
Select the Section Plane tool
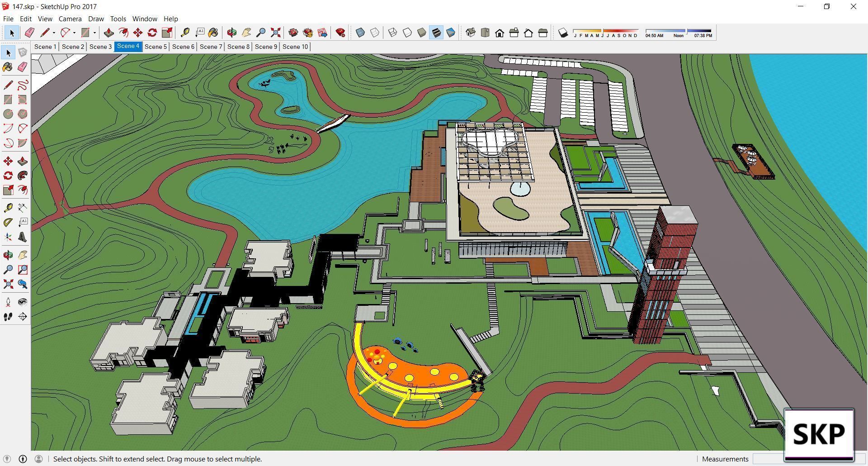[23, 317]
